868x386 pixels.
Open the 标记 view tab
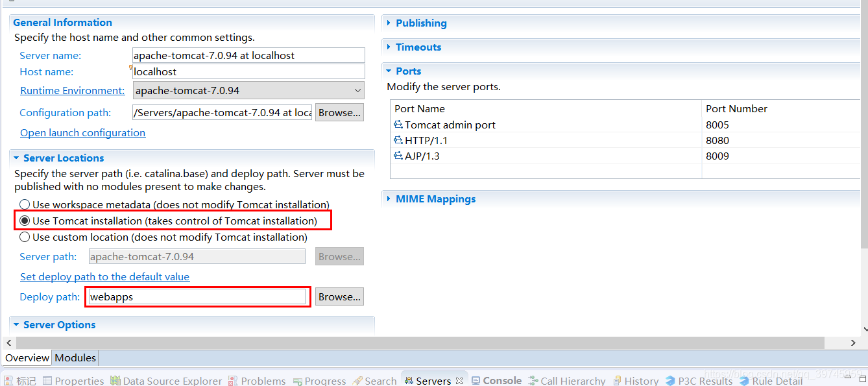pyautogui.click(x=20, y=381)
